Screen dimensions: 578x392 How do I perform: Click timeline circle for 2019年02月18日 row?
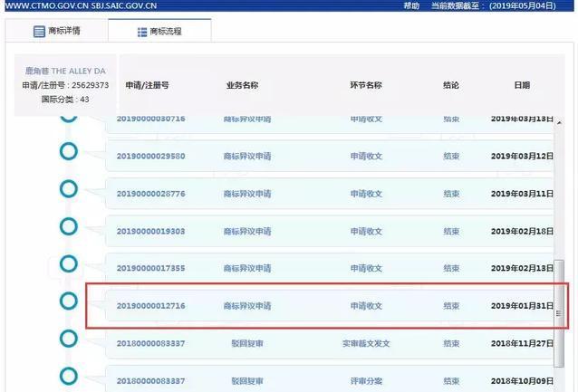click(69, 226)
